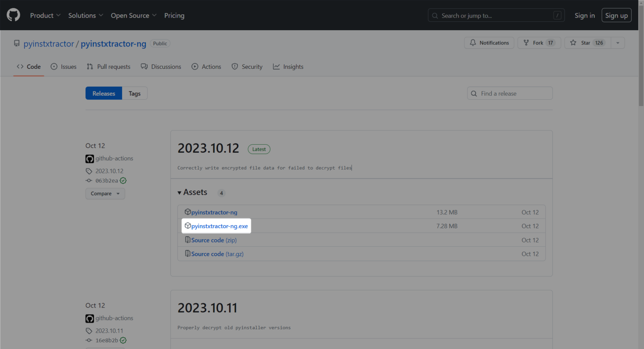Viewport: 644px width, 349px height.
Task: Collapse the Assets section triangle
Action: (x=179, y=193)
